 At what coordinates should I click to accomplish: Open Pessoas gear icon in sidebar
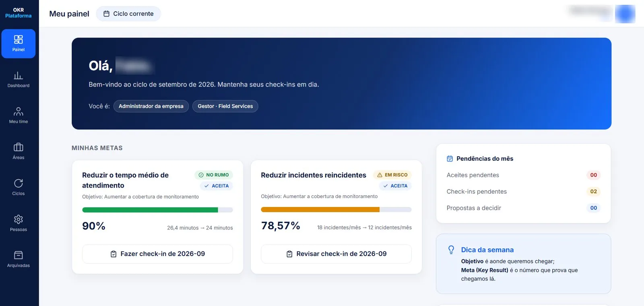pos(18,219)
